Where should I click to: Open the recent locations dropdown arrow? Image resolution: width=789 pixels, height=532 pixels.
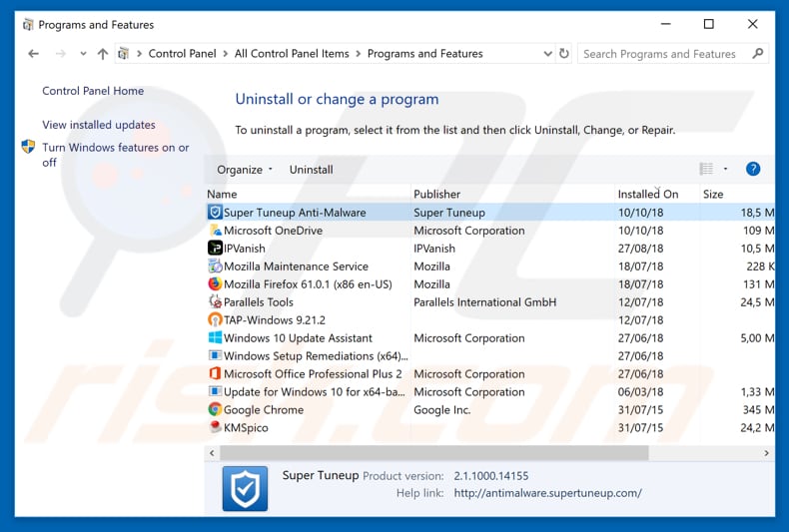point(83,53)
